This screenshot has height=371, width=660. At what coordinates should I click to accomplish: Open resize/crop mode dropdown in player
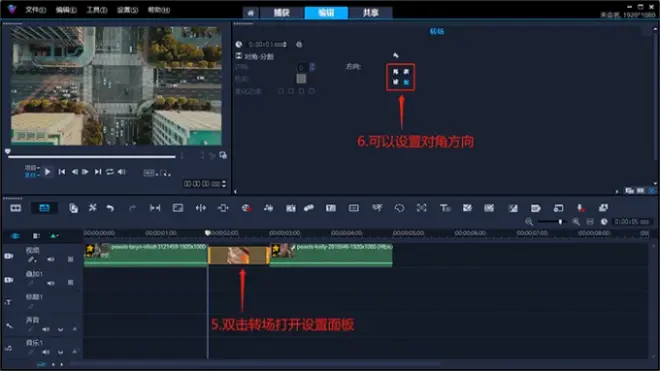pyautogui.click(x=165, y=173)
